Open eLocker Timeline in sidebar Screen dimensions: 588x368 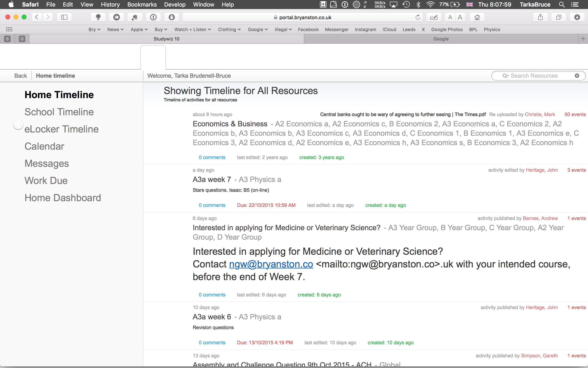click(61, 129)
